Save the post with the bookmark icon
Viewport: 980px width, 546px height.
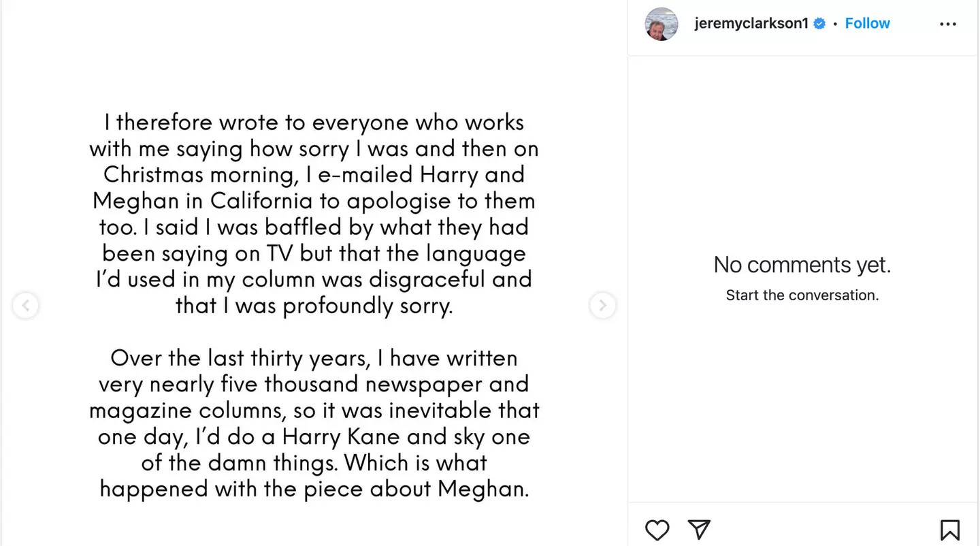coord(950,530)
